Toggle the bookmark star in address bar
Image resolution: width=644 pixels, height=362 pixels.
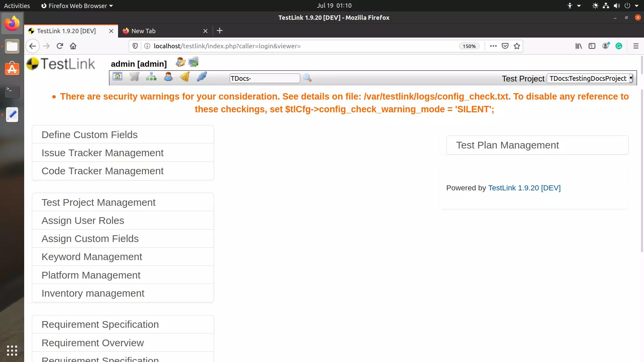[517, 46]
